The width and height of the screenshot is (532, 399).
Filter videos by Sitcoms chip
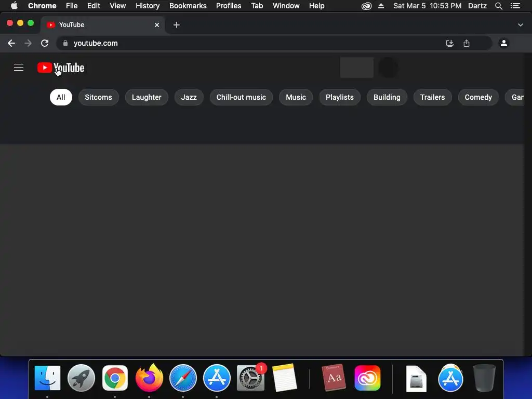click(98, 97)
